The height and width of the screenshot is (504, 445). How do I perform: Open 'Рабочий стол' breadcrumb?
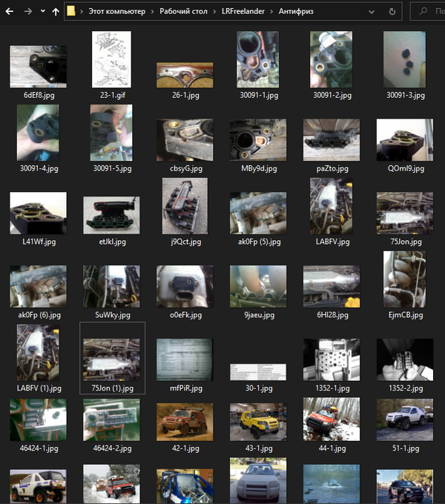(183, 11)
